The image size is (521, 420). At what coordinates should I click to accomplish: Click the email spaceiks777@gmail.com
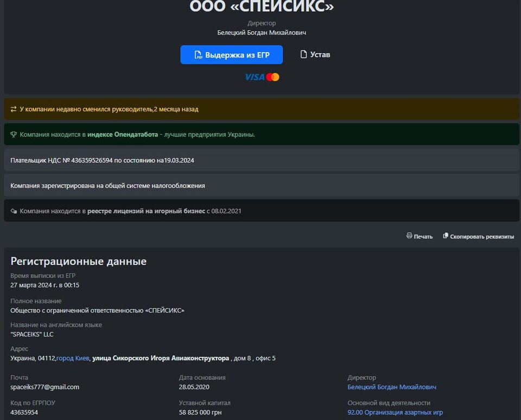[x=45, y=387]
